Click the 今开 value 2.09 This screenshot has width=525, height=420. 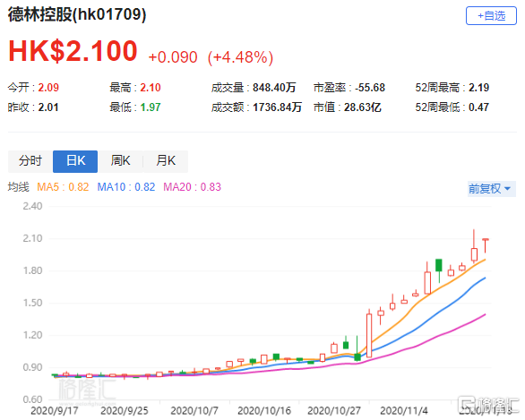[x=48, y=88]
